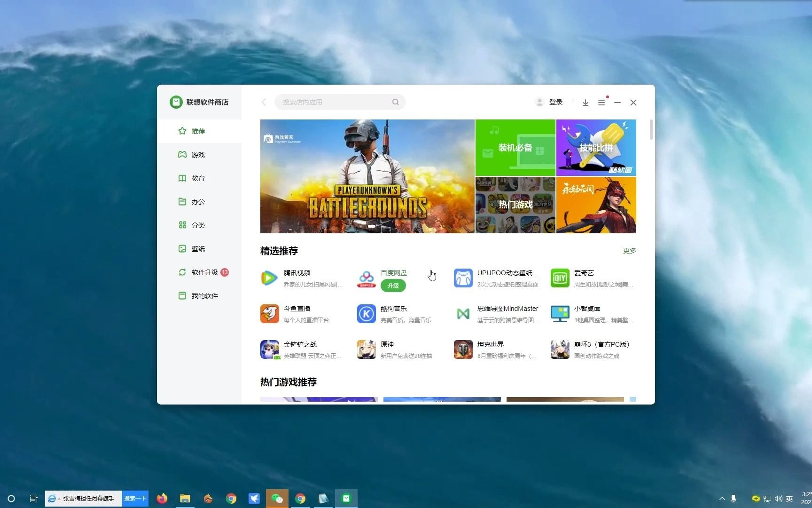Click the 崩坏3 app icon

click(560, 349)
